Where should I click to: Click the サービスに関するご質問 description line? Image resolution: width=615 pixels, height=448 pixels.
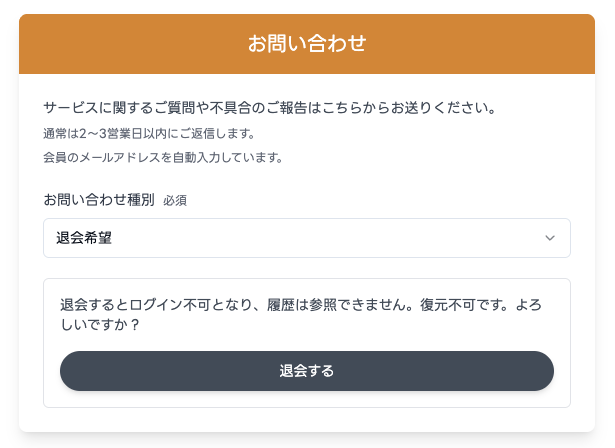pos(270,107)
